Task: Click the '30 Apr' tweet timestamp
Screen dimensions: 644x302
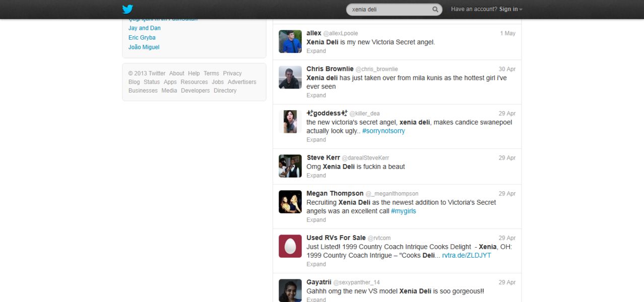Action: (x=507, y=69)
